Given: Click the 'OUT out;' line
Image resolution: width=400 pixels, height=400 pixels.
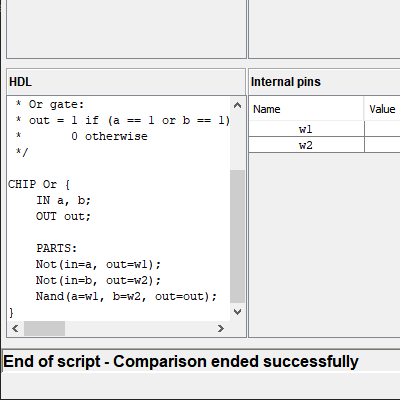Looking at the screenshot, I should point(63,216).
